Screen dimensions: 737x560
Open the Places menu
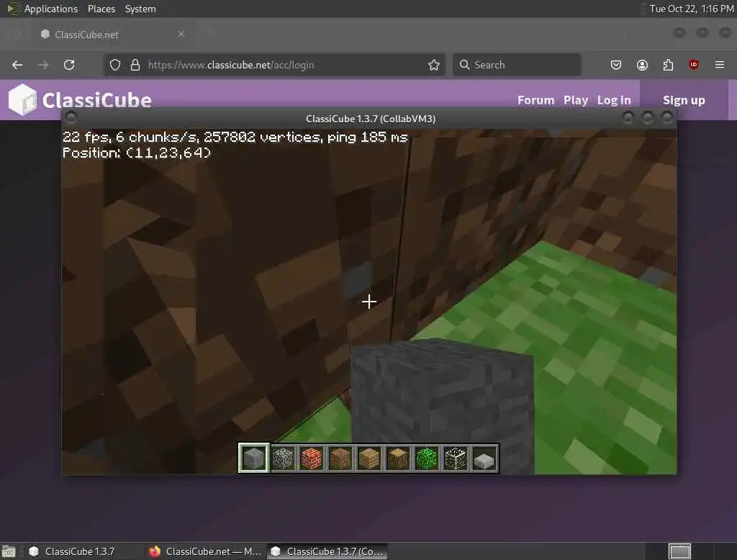[x=101, y=9]
